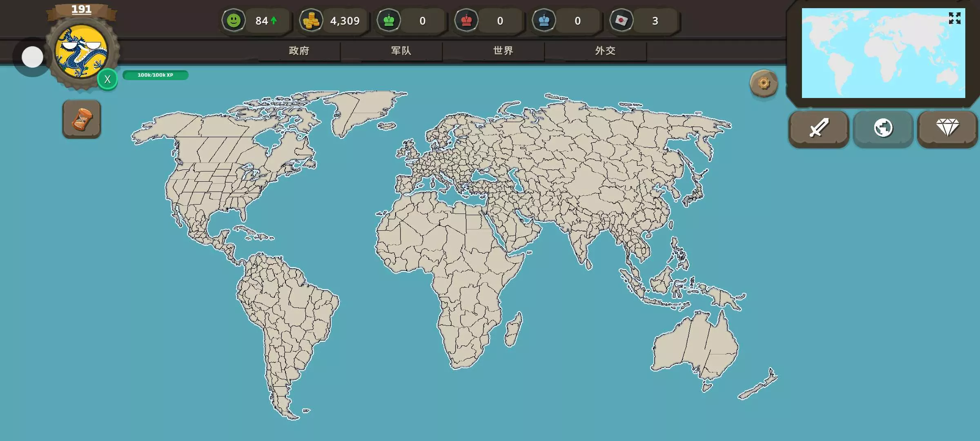Click the gold coins treasury icon
This screenshot has height=441, width=980.
pyautogui.click(x=311, y=20)
